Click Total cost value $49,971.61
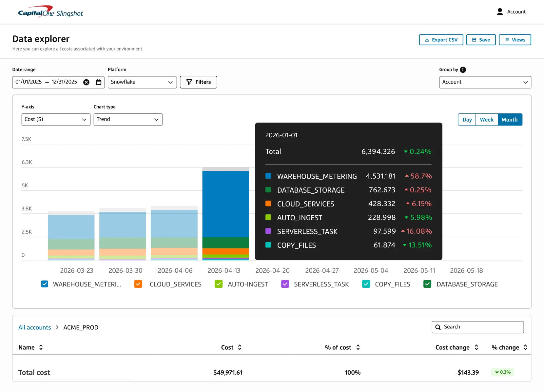The width and height of the screenshot is (544, 392). click(228, 373)
